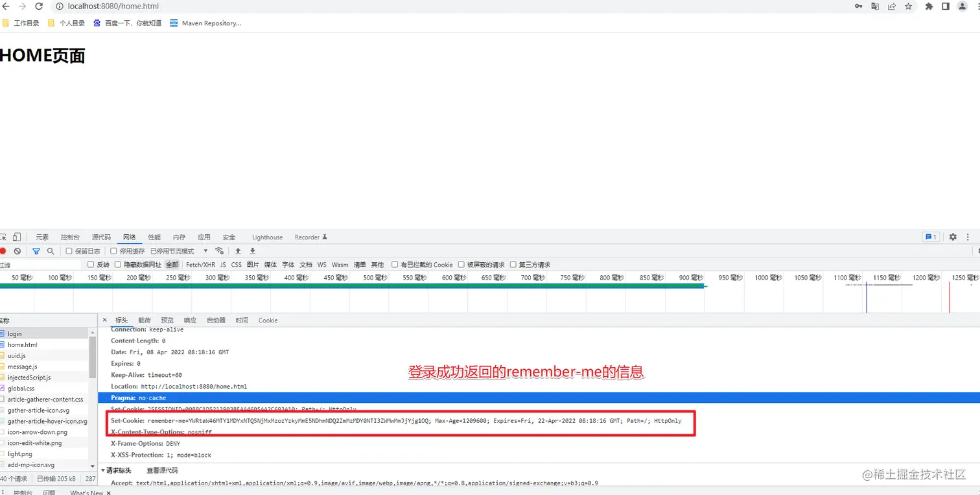Image resolution: width=980 pixels, height=495 pixels.
Task: Open the 应用 panel tab
Action: [204, 237]
